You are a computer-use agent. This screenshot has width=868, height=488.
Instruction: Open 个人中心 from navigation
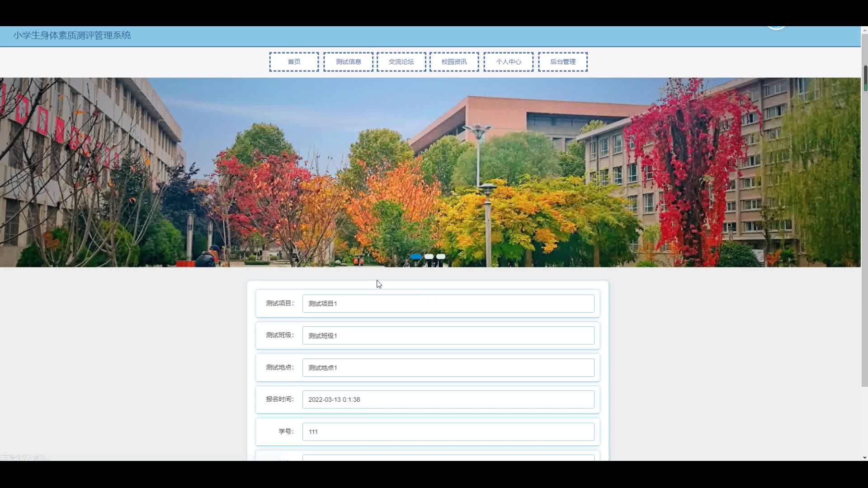(508, 62)
